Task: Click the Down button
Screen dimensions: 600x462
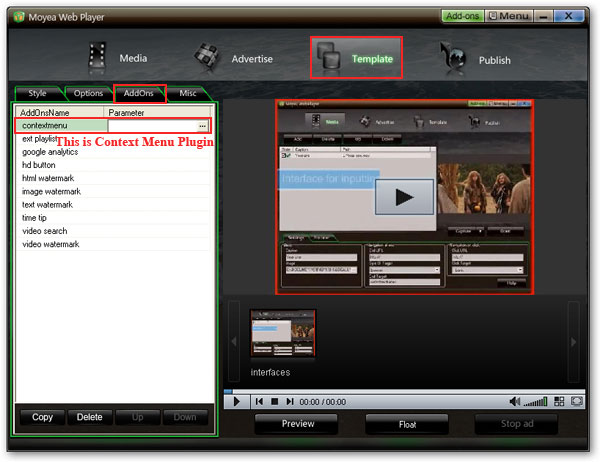Action: tap(185, 417)
